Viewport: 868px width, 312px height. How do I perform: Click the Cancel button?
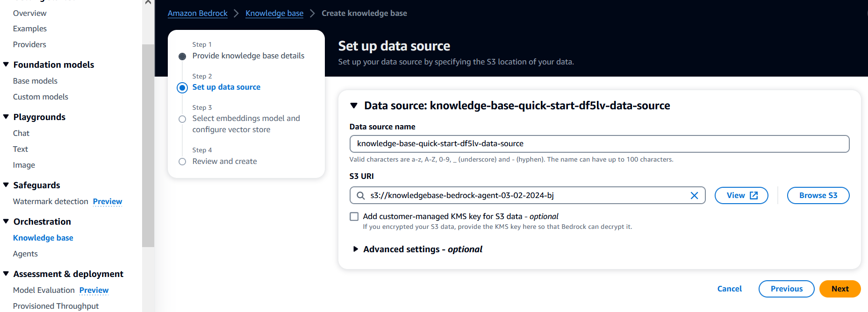pyautogui.click(x=730, y=289)
